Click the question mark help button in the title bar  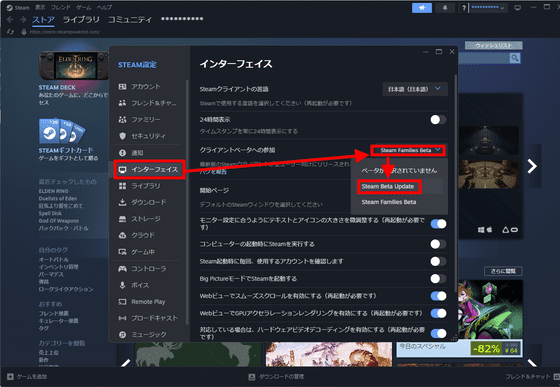464,7
